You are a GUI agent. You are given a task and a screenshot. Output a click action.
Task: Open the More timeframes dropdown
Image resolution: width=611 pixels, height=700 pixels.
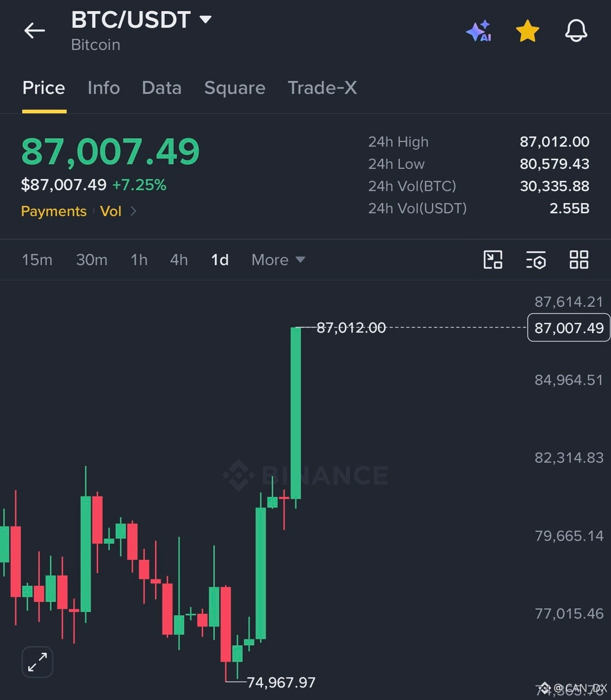(x=278, y=260)
